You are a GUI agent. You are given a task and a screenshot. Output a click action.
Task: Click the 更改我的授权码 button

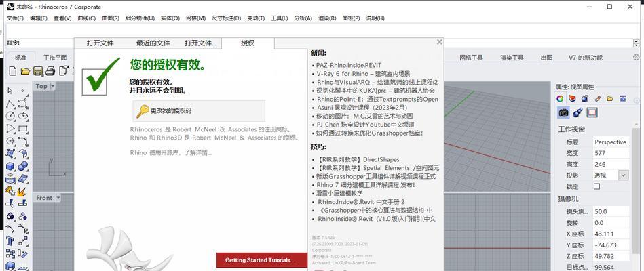[199, 110]
